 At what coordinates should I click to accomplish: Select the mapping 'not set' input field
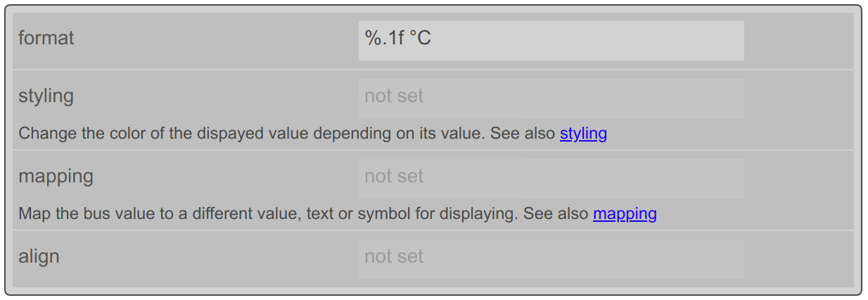click(x=551, y=178)
